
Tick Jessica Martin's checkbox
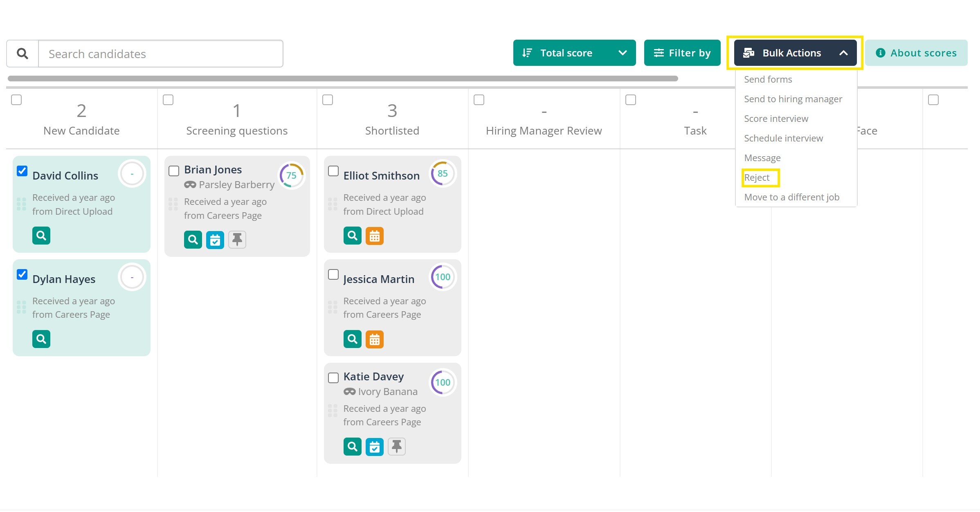click(333, 274)
